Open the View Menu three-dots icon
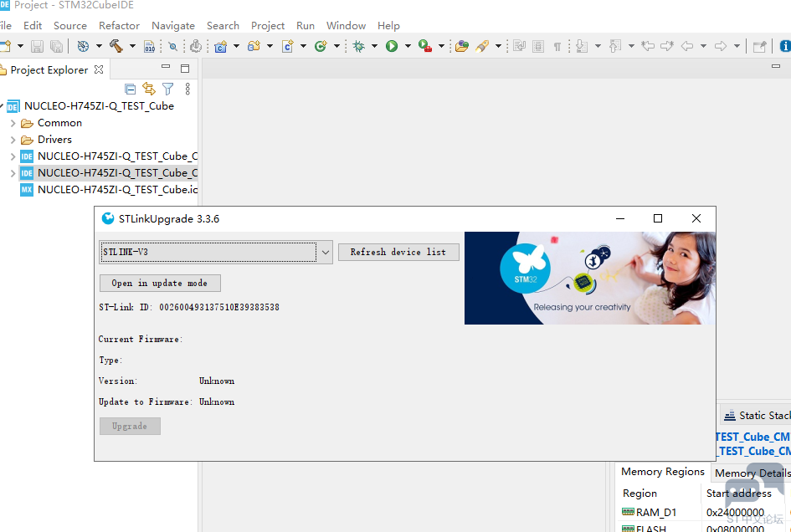This screenshot has height=532, width=791. click(x=187, y=89)
